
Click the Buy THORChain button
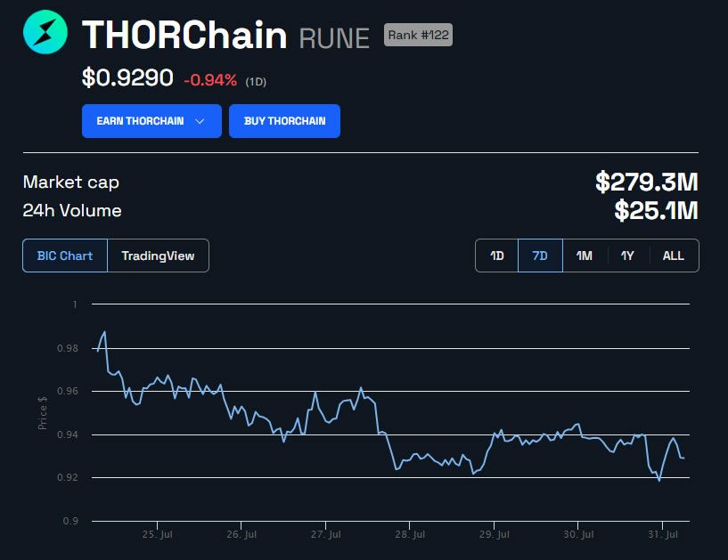tap(284, 121)
